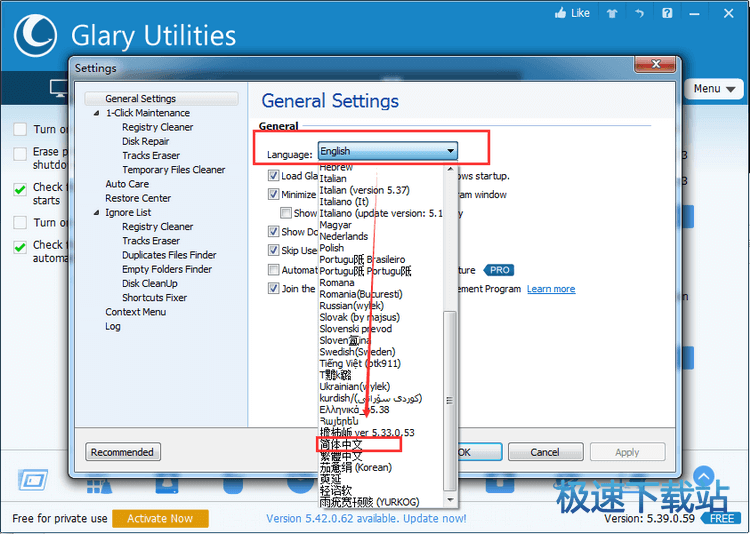
Task: Open the Menu dropdown in main window
Action: click(714, 89)
